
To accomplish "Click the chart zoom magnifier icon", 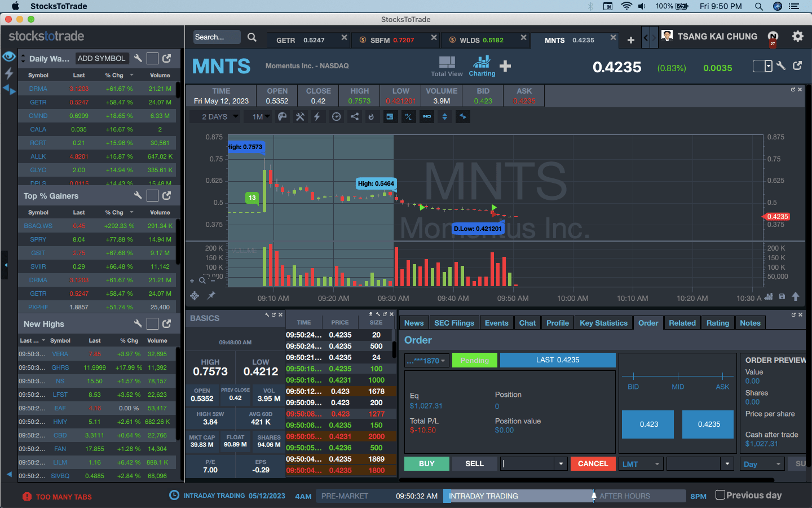I will point(202,281).
